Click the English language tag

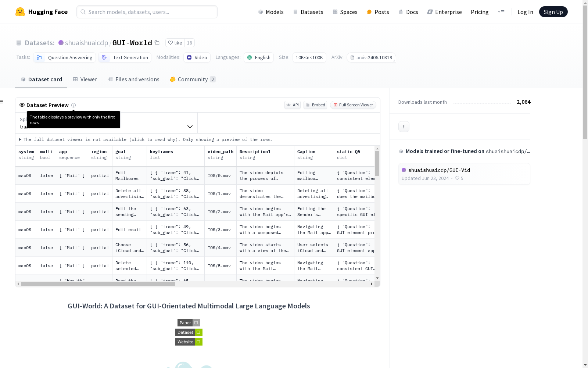[x=259, y=57]
